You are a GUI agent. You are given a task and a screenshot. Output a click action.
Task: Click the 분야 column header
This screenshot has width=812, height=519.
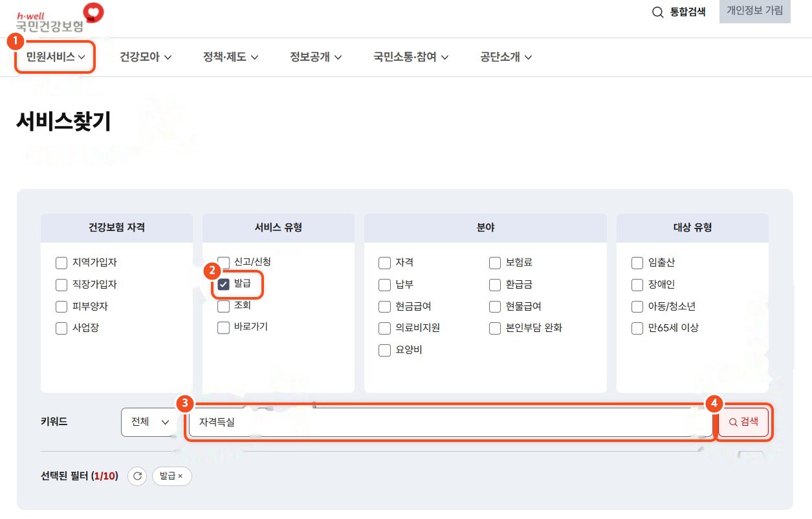tap(485, 228)
